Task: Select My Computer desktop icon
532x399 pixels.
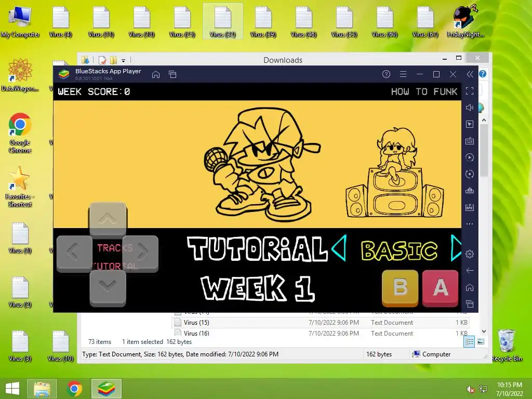Action: pos(20,21)
